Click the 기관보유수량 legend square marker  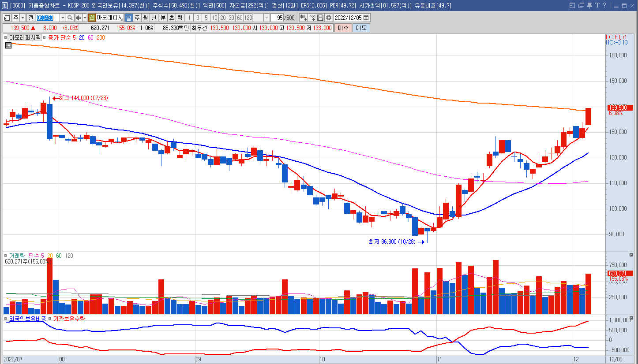point(50,319)
